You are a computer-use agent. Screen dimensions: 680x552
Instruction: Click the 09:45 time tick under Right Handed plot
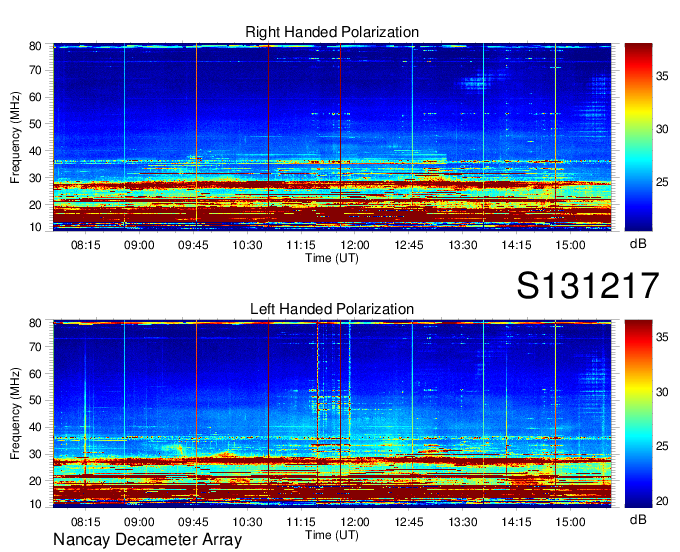pos(193,245)
